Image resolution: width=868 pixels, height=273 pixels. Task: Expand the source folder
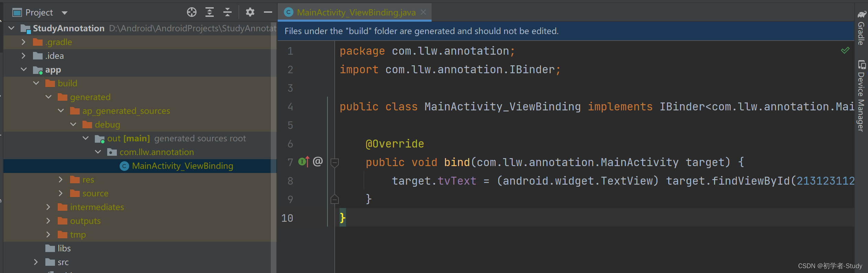click(x=61, y=193)
